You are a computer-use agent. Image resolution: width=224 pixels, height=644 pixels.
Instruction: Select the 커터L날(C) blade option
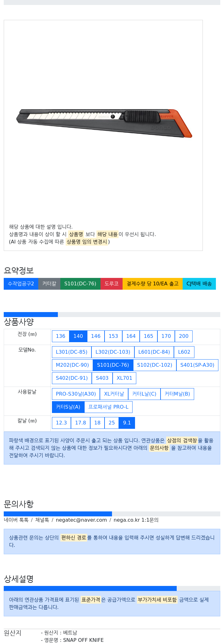tap(144, 394)
